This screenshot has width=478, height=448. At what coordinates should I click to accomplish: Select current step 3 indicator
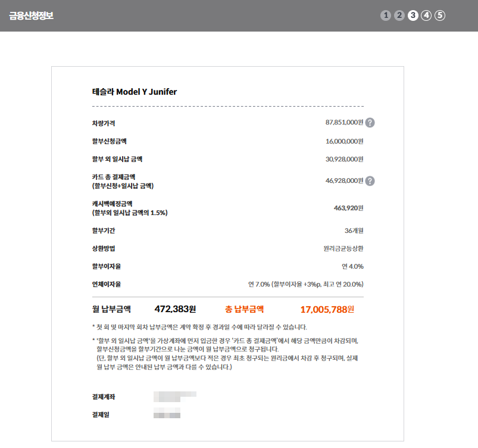click(413, 15)
